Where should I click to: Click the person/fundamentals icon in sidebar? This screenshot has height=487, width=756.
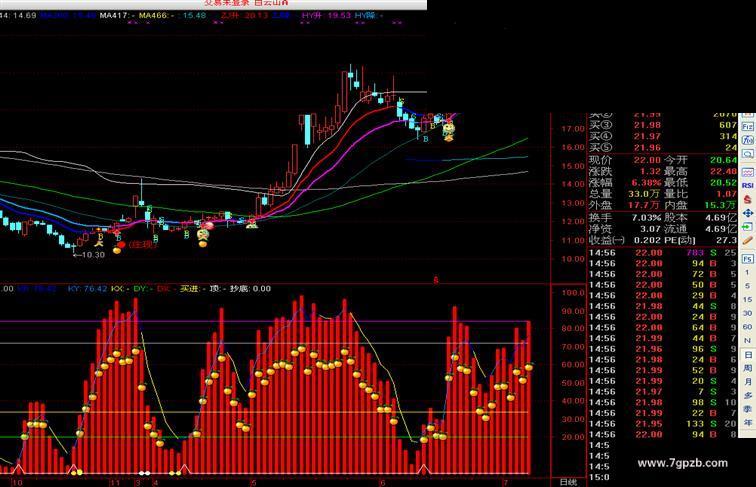[747, 140]
